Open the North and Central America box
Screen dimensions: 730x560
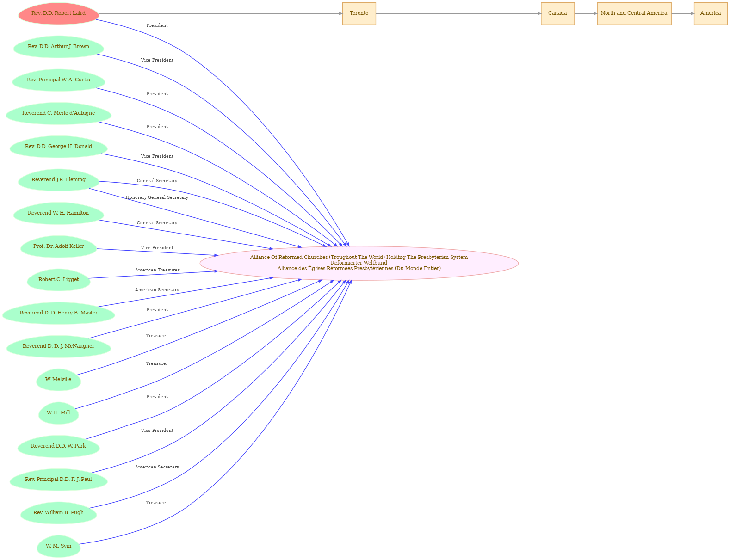634,13
